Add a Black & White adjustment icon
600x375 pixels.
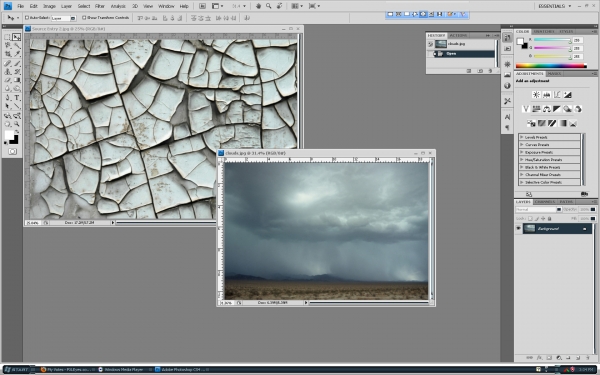point(557,109)
